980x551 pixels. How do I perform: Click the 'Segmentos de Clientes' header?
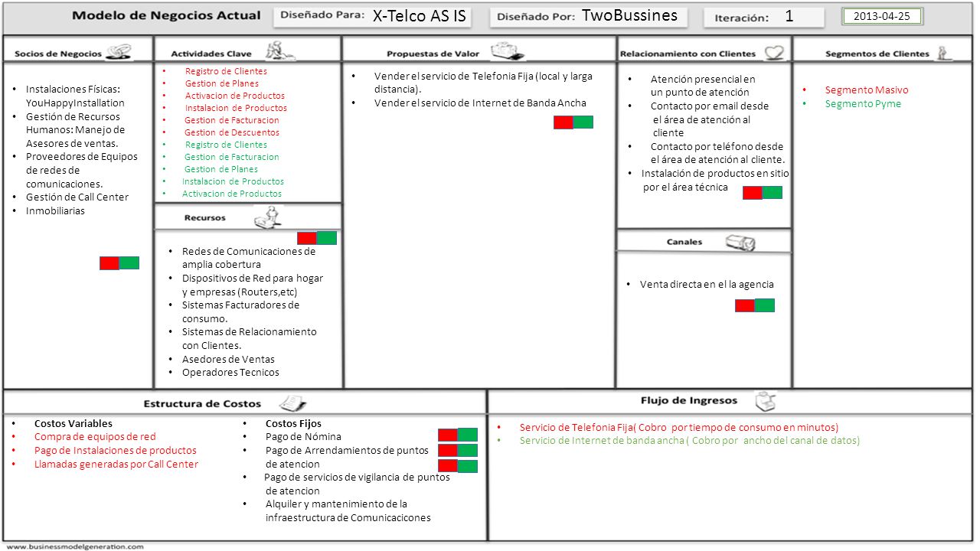coord(877,54)
